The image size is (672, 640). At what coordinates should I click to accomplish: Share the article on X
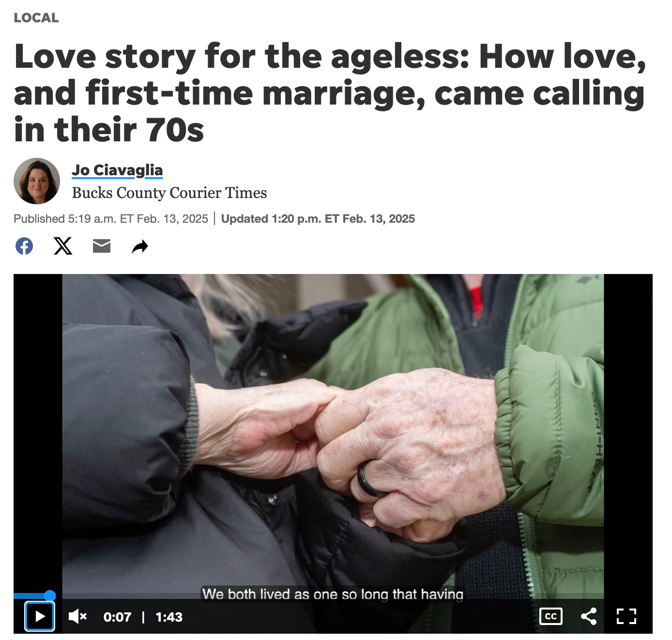coord(63,246)
